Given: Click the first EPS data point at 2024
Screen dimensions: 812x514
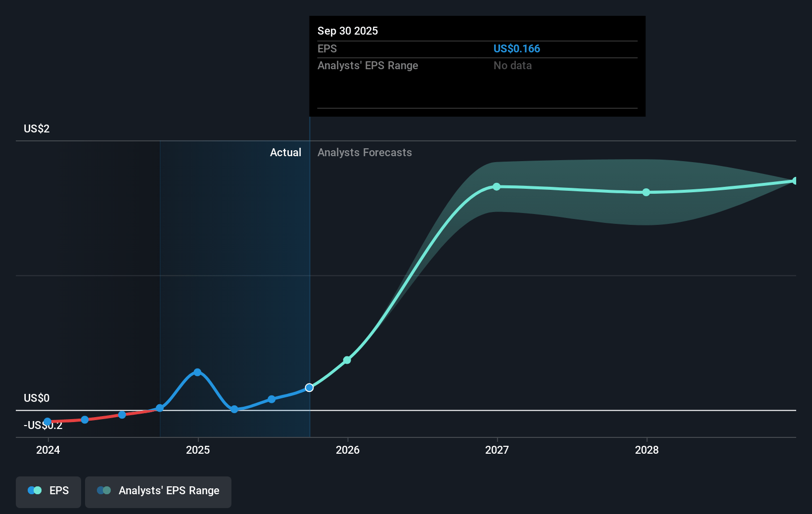Looking at the screenshot, I should pyautogui.click(x=47, y=422).
